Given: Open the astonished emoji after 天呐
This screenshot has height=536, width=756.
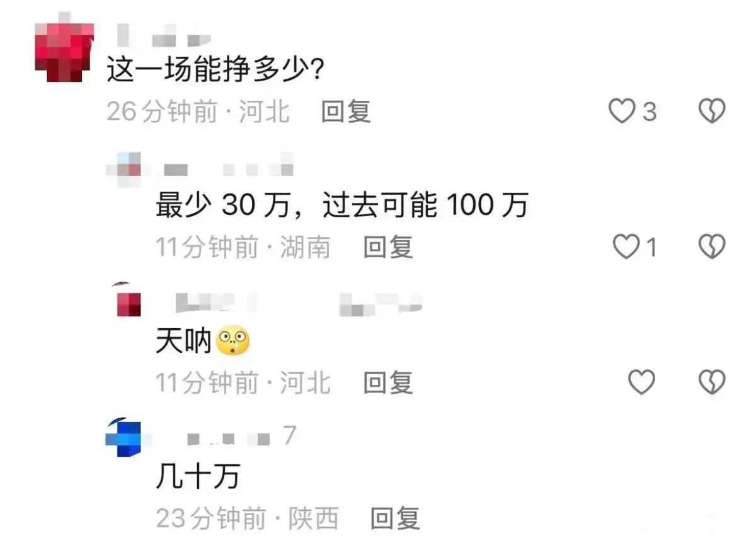Looking at the screenshot, I should [x=233, y=341].
